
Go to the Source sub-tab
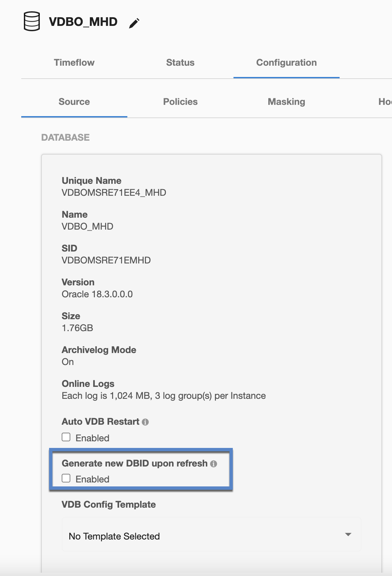pyautogui.click(x=74, y=102)
